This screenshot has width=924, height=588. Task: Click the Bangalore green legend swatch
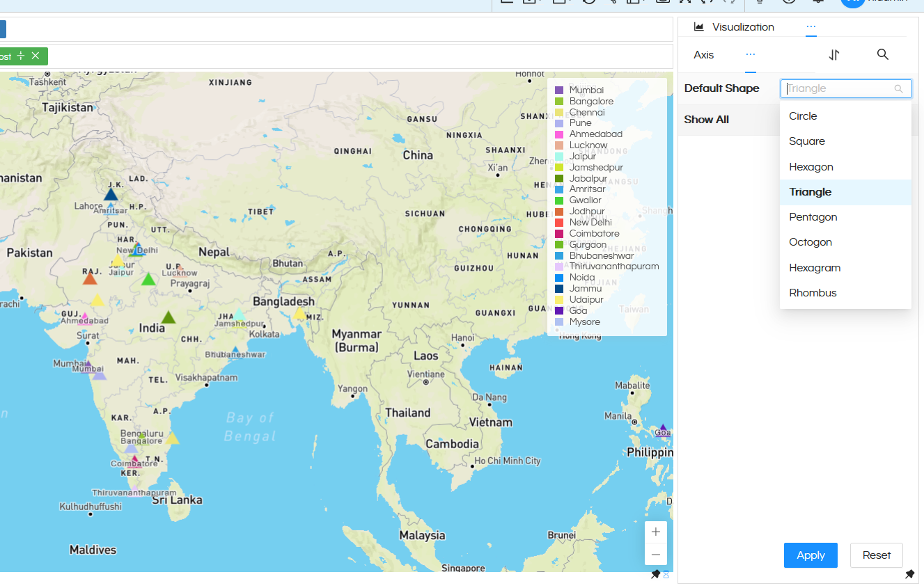click(x=559, y=102)
